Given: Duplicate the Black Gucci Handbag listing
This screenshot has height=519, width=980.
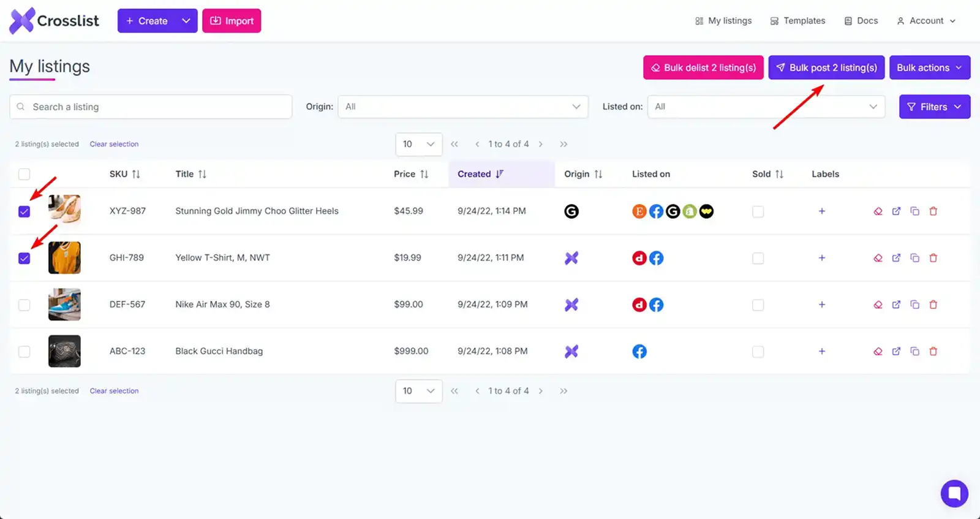Looking at the screenshot, I should [x=914, y=351].
